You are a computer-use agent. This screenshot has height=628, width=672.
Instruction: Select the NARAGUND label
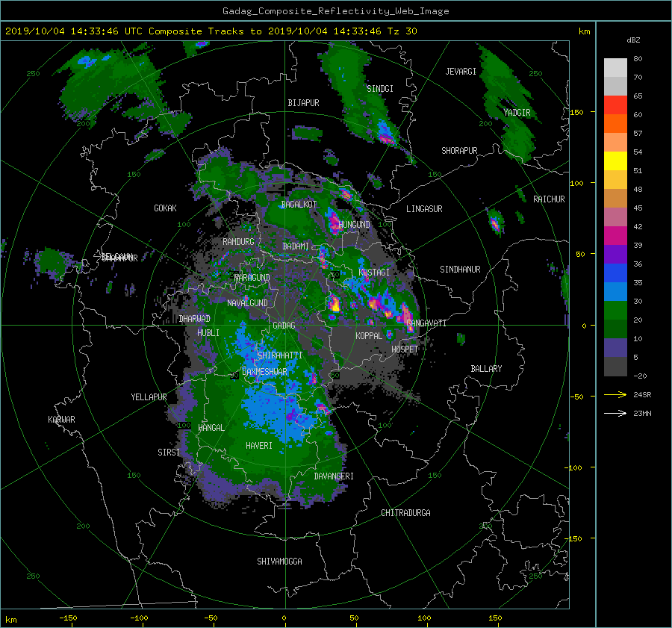[252, 278]
